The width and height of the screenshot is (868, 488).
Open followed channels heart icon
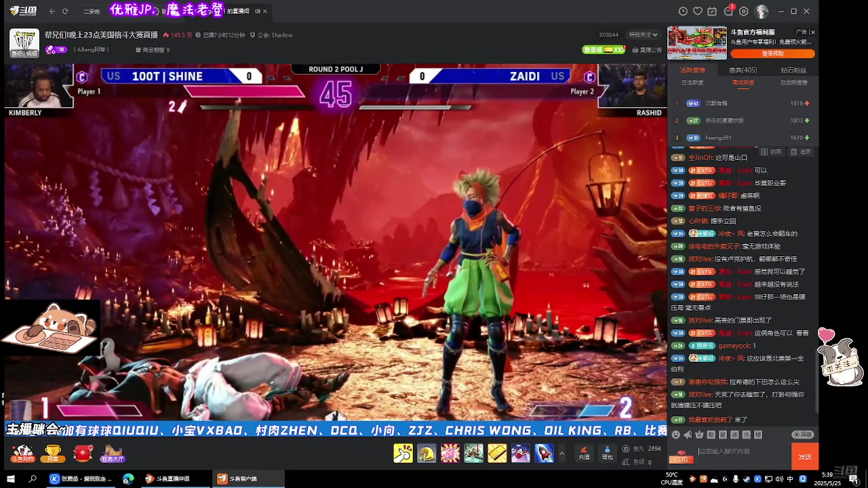pos(698,12)
